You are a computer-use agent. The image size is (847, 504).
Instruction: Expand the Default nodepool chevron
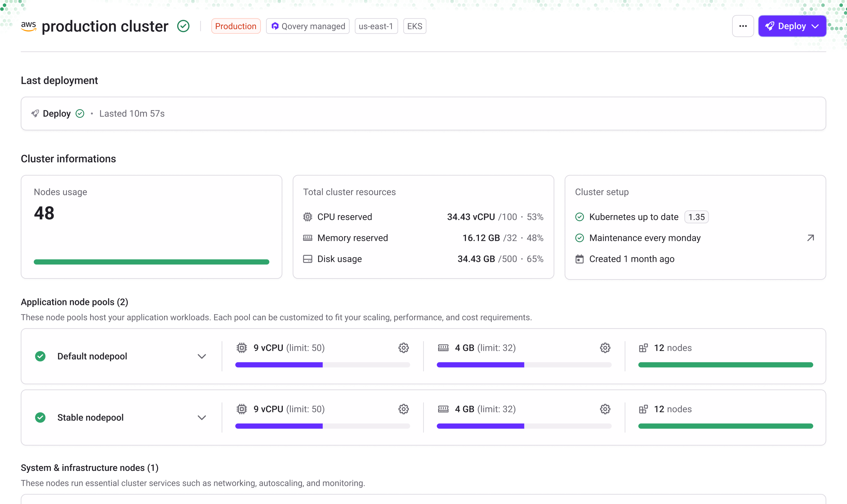tap(202, 356)
